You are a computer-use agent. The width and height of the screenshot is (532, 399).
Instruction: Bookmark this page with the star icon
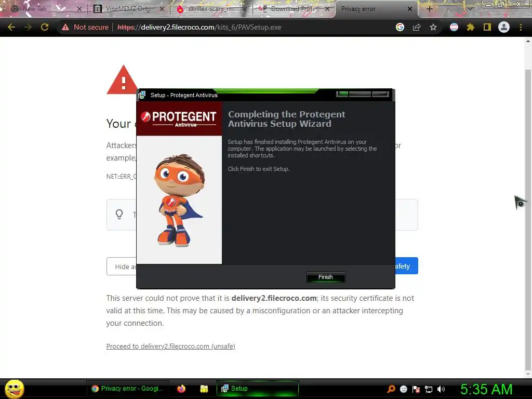433,27
